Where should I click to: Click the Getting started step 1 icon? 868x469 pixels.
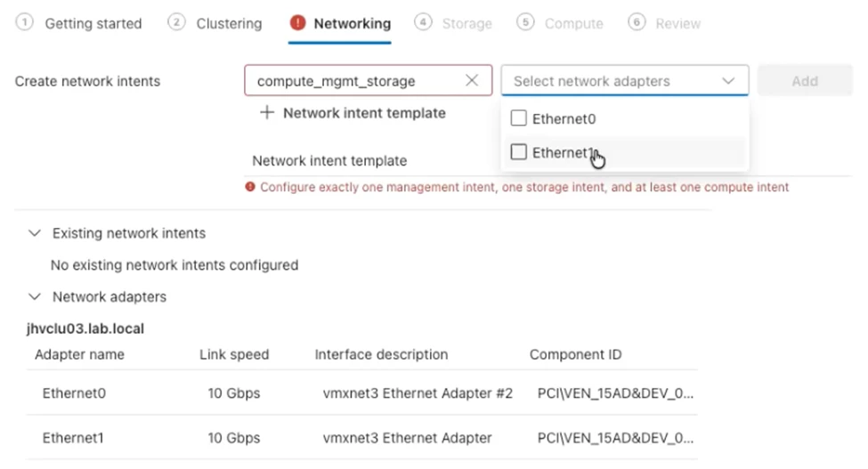[x=24, y=23]
